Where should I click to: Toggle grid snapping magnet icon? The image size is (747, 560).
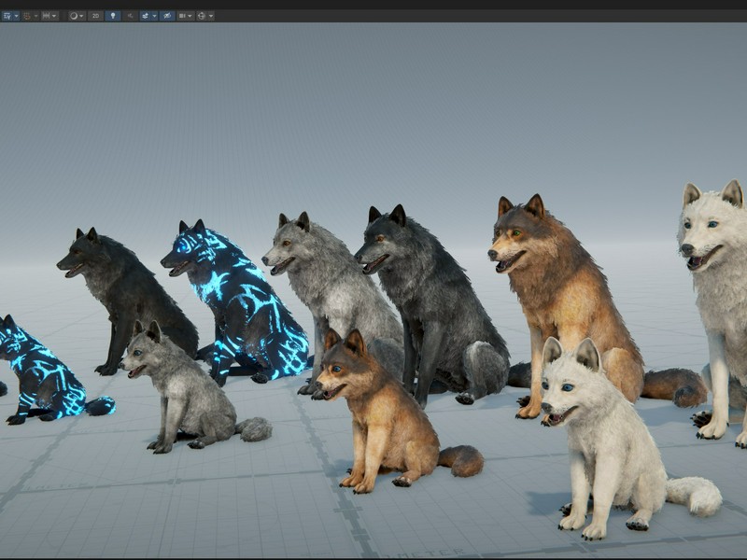pyautogui.click(x=27, y=16)
